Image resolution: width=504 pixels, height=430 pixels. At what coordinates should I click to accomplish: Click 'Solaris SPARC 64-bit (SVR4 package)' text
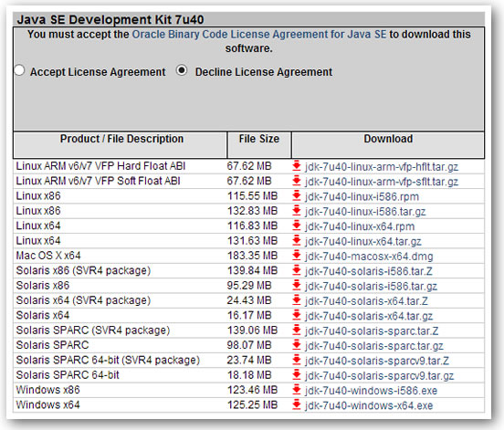(x=108, y=360)
